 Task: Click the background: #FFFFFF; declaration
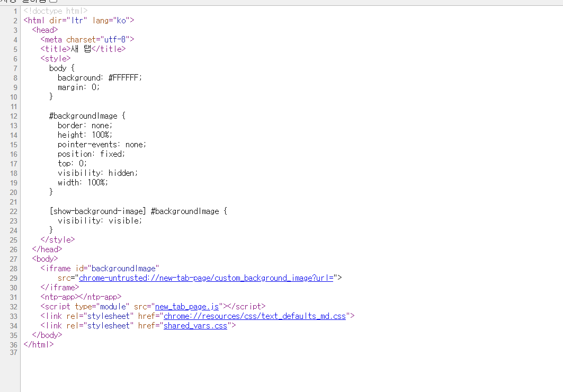coord(100,77)
